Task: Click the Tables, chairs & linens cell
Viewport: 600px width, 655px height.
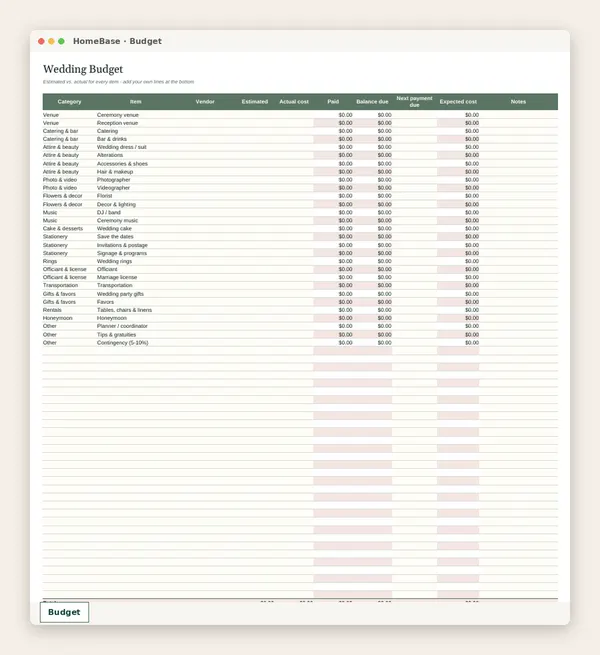Action: (x=135, y=310)
